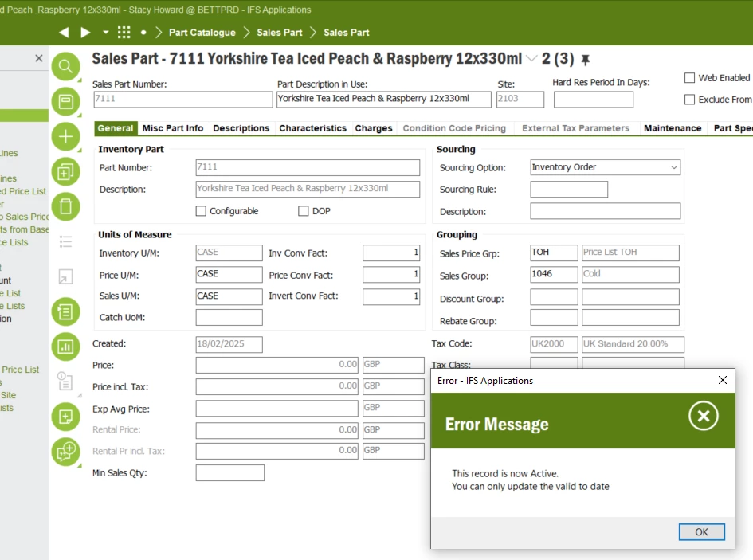Click the Price amount field
Viewport: 753px width, 560px height.
[276, 365]
